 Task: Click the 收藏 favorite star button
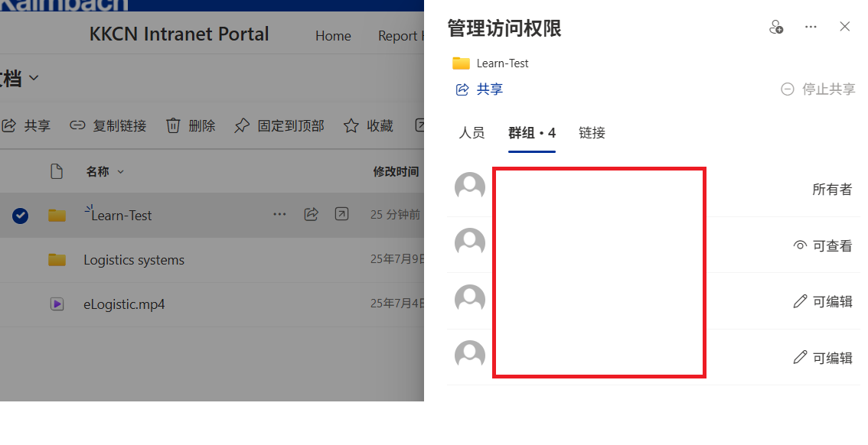[x=368, y=126]
